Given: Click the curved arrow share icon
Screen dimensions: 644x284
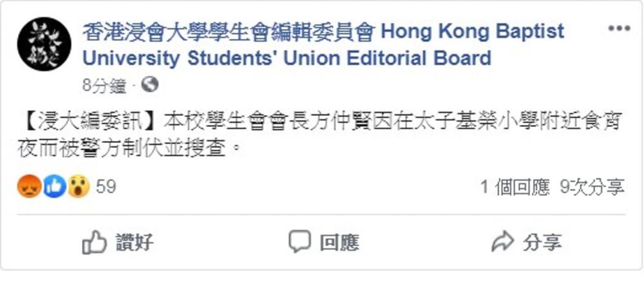Looking at the screenshot, I should (x=502, y=241).
